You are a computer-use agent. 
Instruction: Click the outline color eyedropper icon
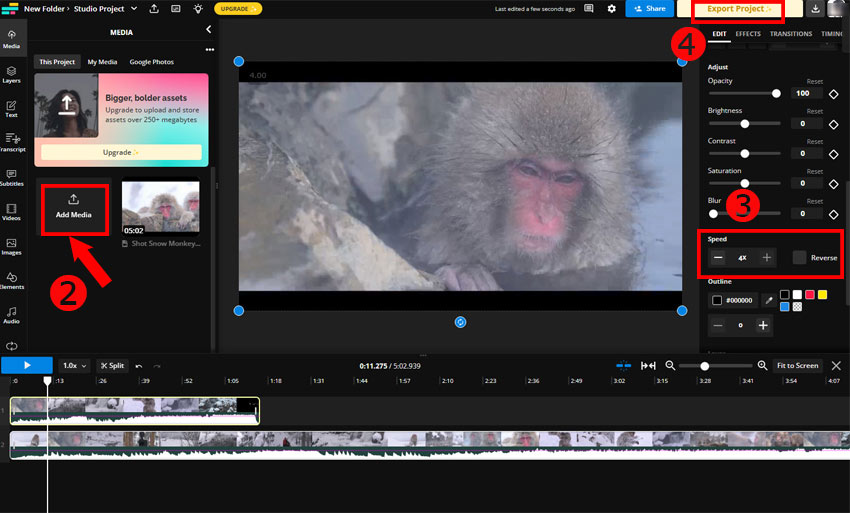pos(769,299)
